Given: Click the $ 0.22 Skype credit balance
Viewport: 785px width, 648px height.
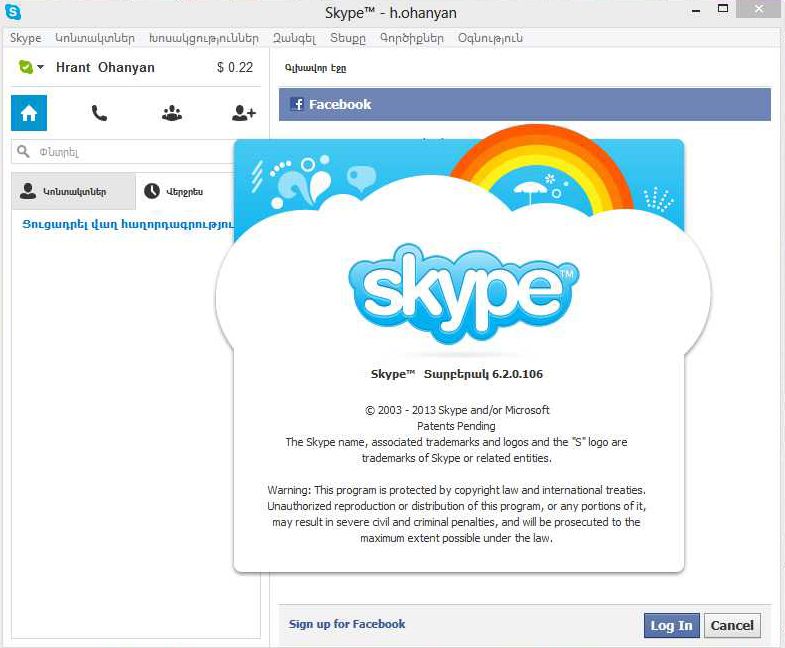Looking at the screenshot, I should [235, 67].
